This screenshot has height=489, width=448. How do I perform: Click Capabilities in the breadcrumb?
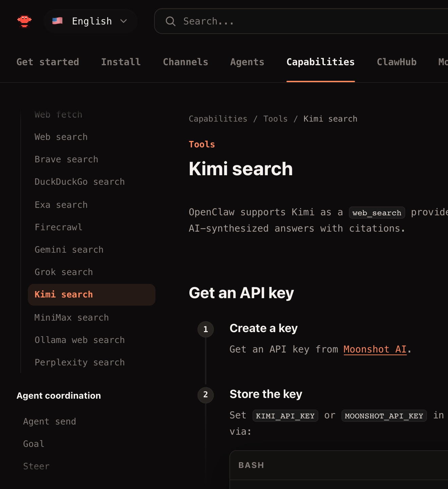218,119
